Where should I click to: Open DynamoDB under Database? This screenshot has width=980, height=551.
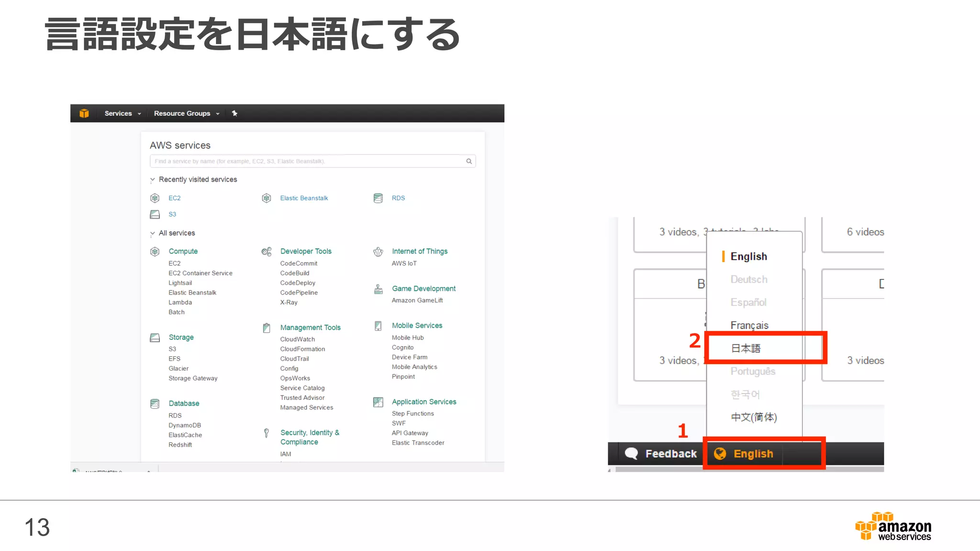coord(185,426)
